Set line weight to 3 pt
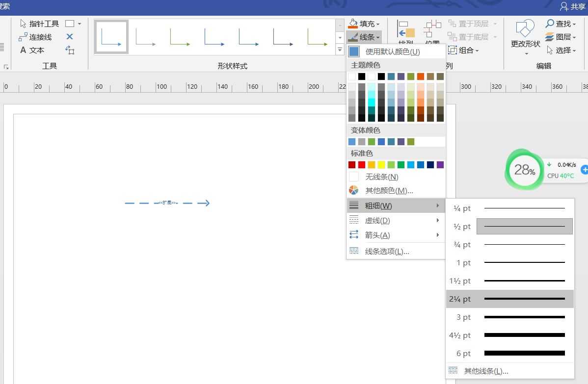Viewport: 588px width, 384px height. click(x=510, y=317)
